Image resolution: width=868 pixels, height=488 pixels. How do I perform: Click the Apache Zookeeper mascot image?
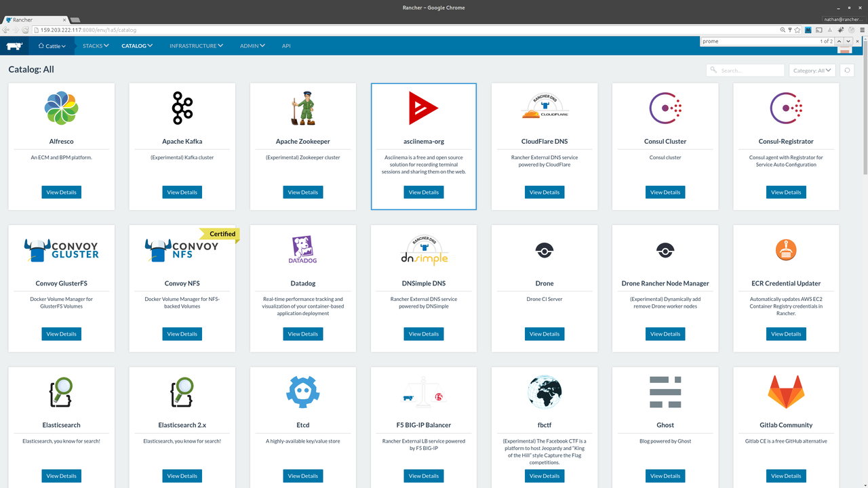pyautogui.click(x=302, y=108)
